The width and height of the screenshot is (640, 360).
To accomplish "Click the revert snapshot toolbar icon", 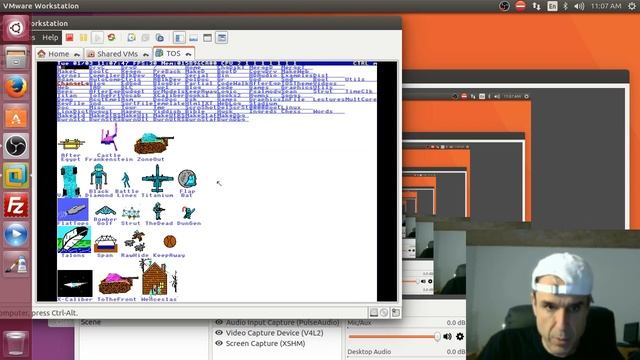I will [145, 38].
